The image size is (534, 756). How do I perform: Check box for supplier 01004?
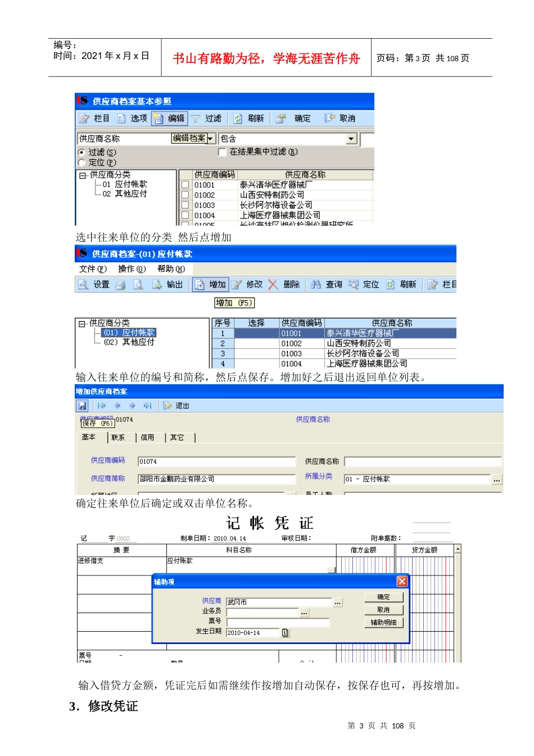(x=185, y=215)
